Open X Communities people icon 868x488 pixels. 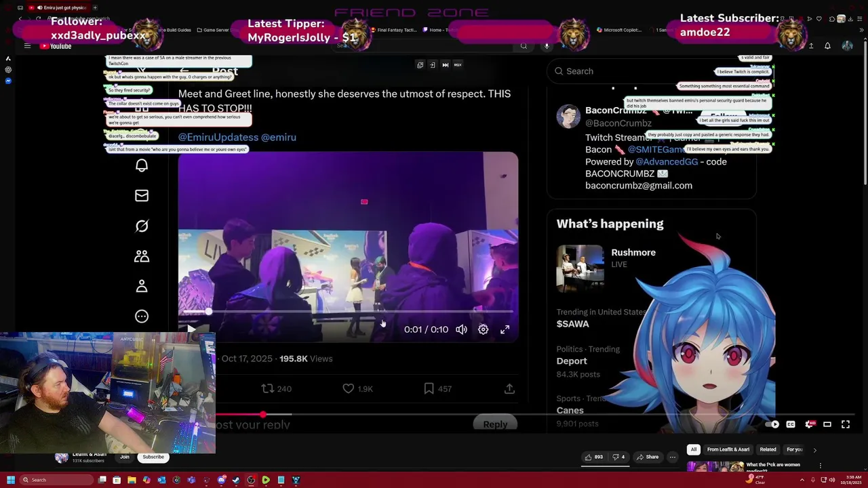click(142, 256)
